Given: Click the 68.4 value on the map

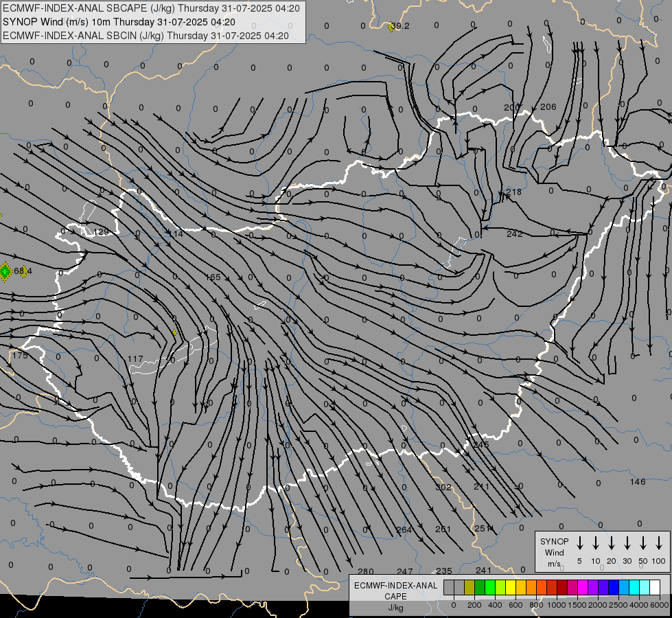Looking at the screenshot, I should (x=23, y=271).
